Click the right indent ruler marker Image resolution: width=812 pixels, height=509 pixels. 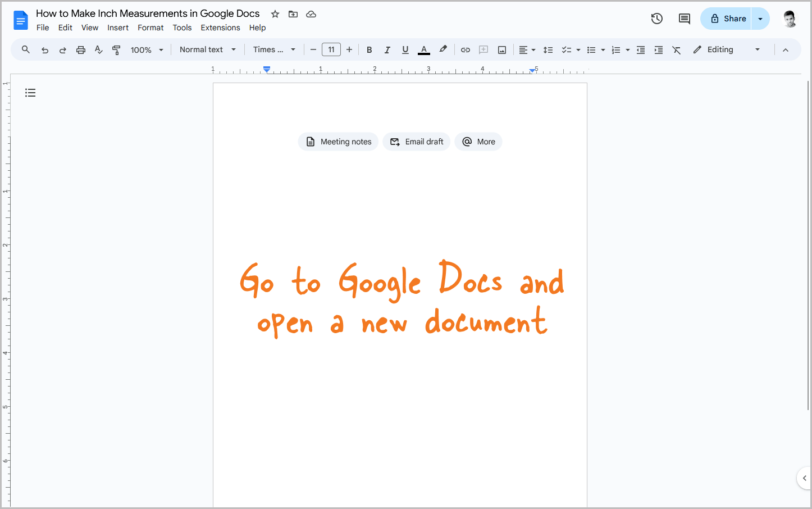point(532,70)
